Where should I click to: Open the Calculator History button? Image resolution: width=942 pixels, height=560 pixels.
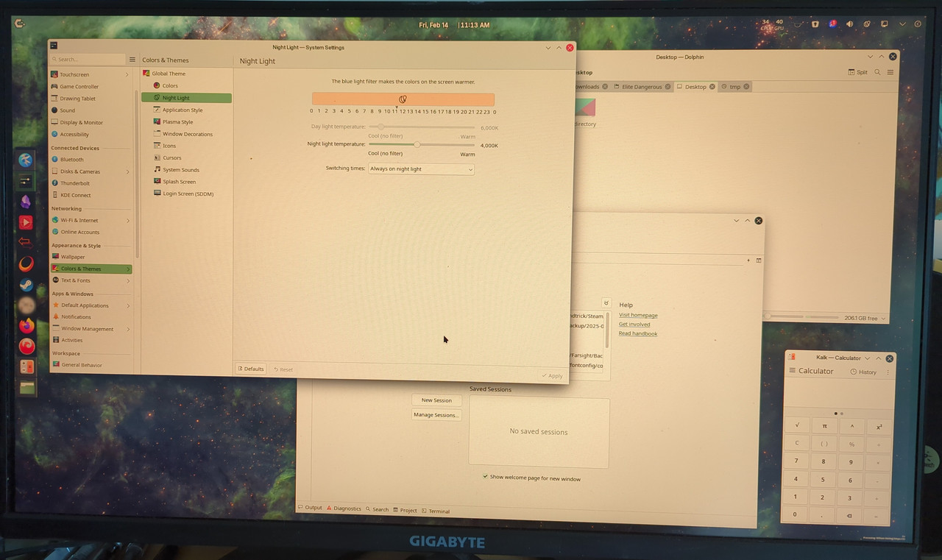pyautogui.click(x=864, y=372)
